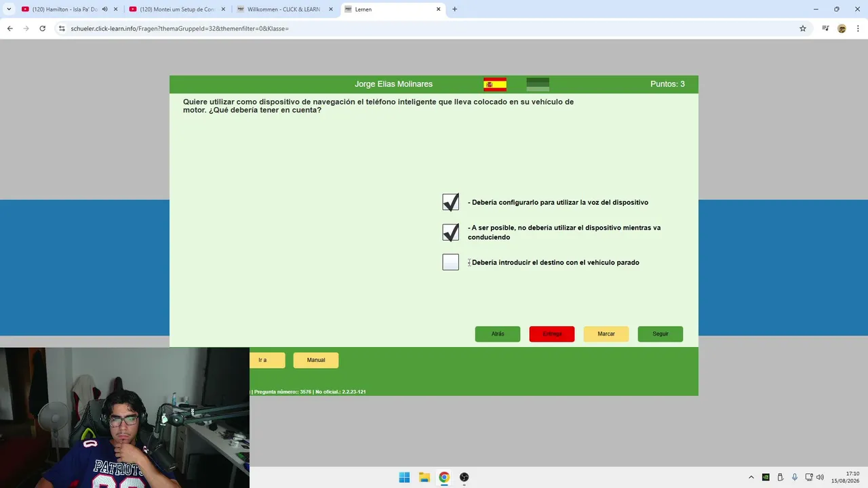Click the Atrás button

point(498,334)
